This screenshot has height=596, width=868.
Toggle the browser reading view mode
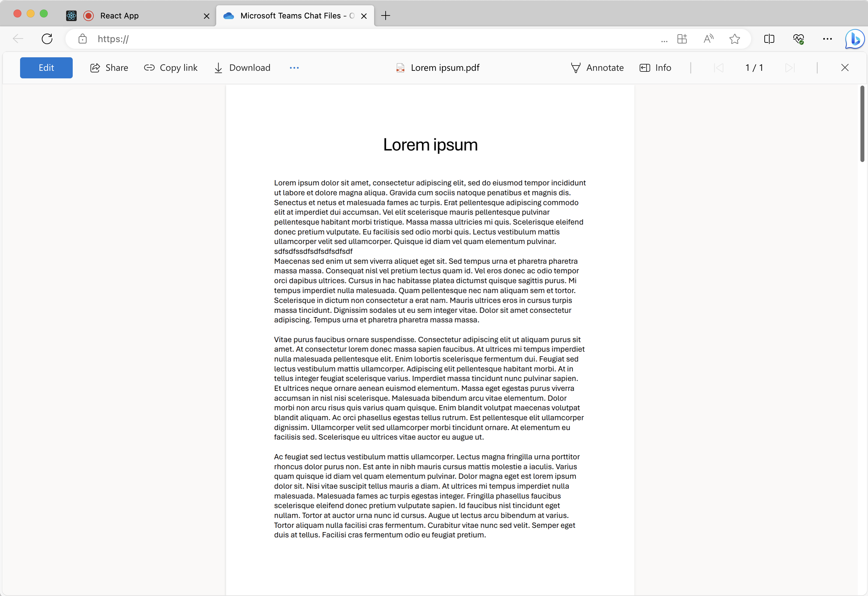tap(709, 38)
